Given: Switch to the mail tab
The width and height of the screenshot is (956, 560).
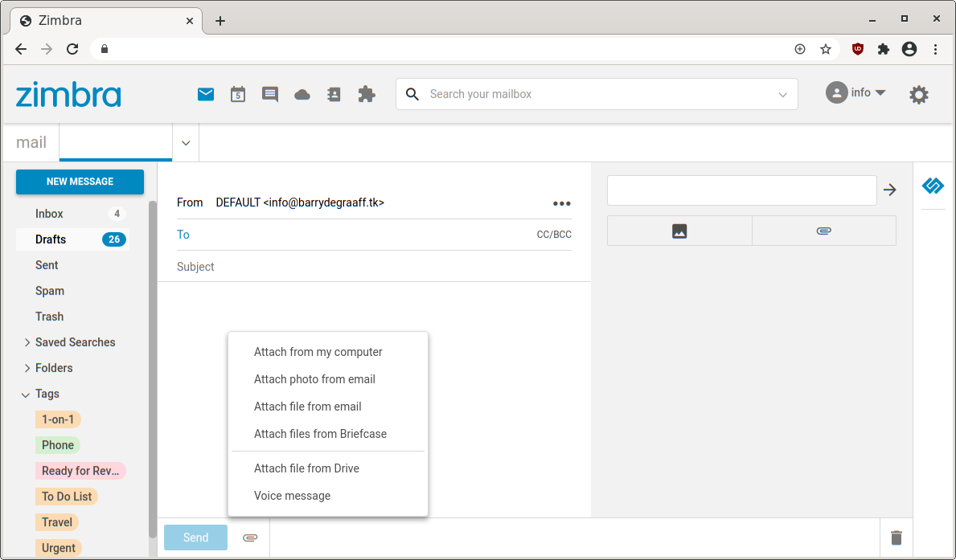Looking at the screenshot, I should [31, 142].
